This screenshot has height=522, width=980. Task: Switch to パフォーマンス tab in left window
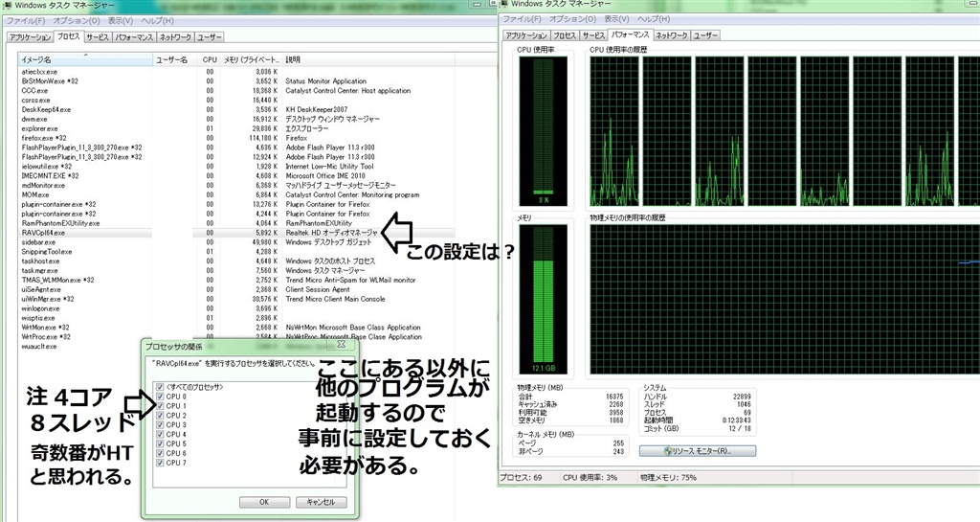tap(134, 37)
